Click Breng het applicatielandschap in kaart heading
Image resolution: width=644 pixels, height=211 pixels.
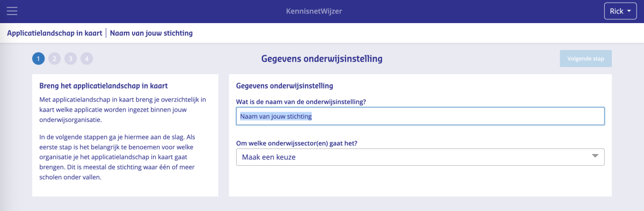(104, 85)
